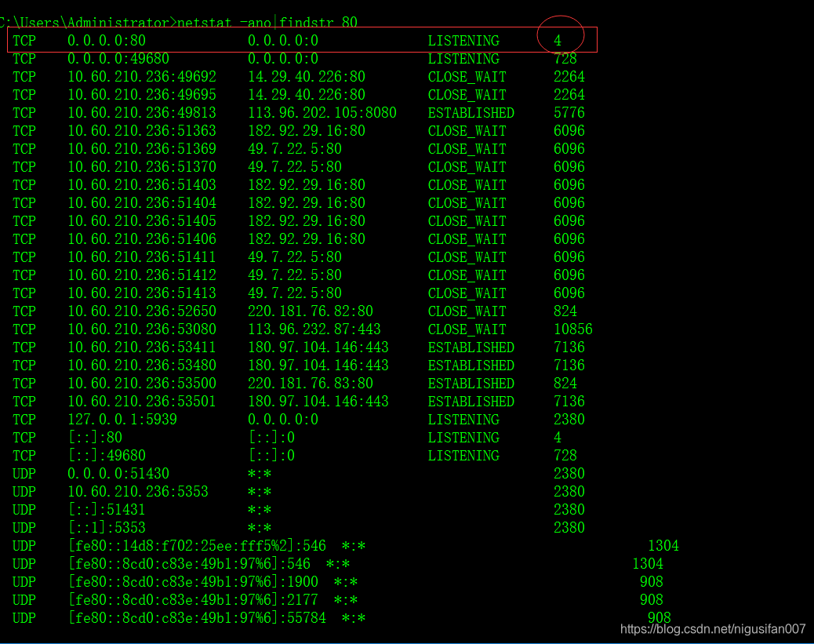Click PID 2380 in the [::1]:5353 row
814x644 pixels.
(569, 528)
